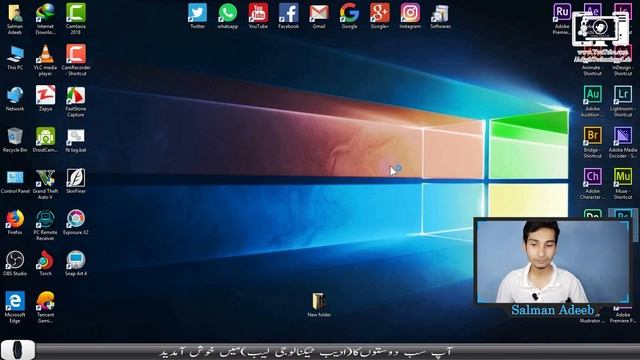Select the Torch browser icon
This screenshot has height=360, width=640.
45,260
